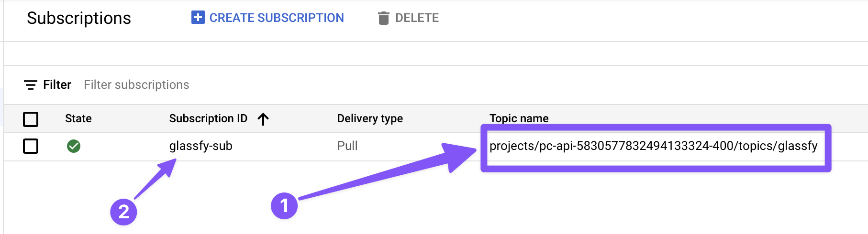Sort by Subscription ID column header

pyautogui.click(x=208, y=118)
